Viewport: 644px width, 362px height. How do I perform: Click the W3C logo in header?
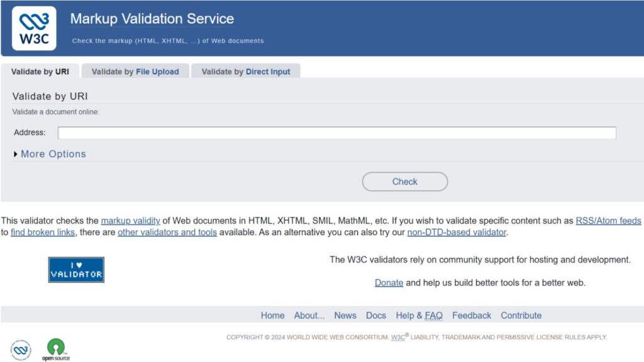[x=33, y=28]
